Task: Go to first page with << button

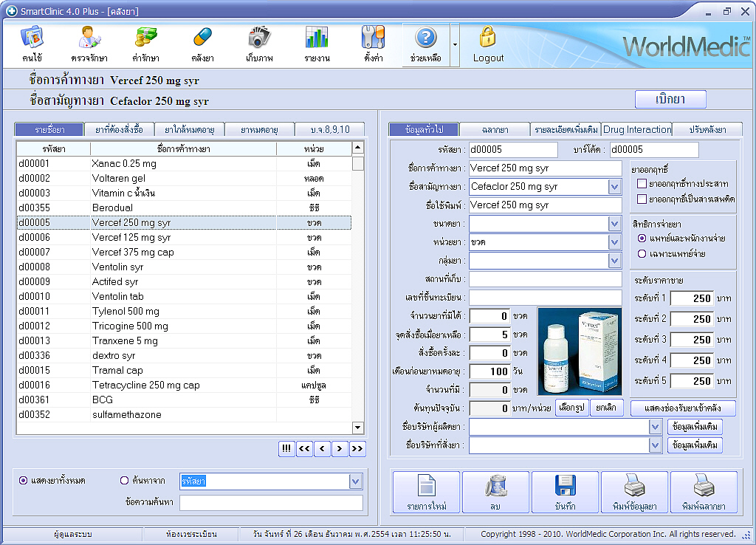Action: (x=304, y=448)
